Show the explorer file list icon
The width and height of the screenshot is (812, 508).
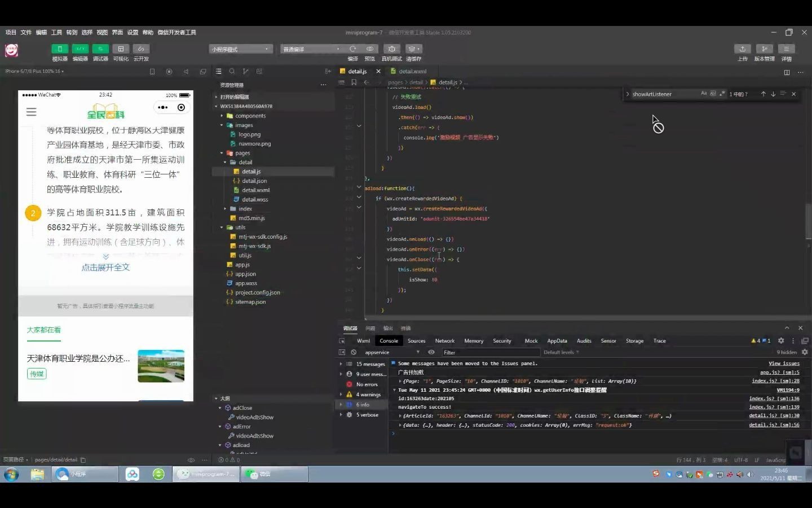coord(219,72)
